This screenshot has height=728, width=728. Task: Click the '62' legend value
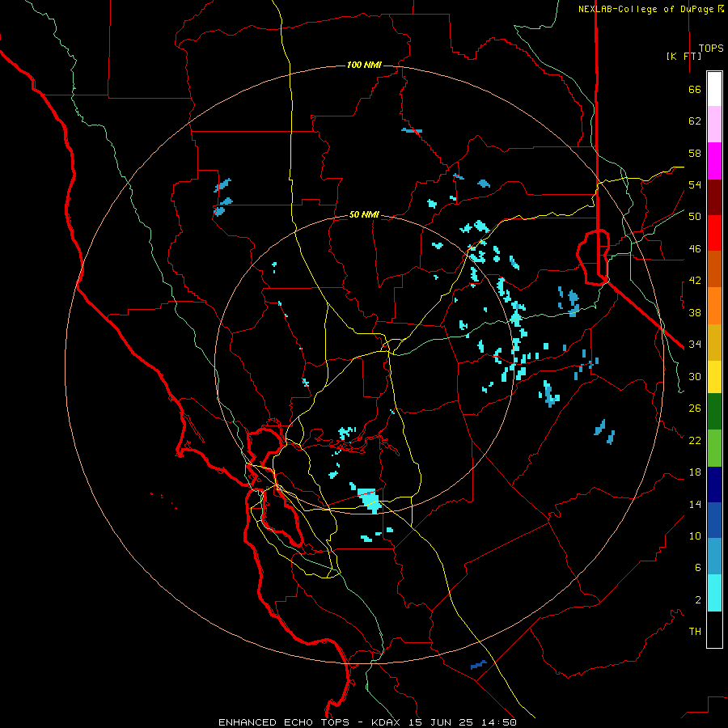pos(695,121)
